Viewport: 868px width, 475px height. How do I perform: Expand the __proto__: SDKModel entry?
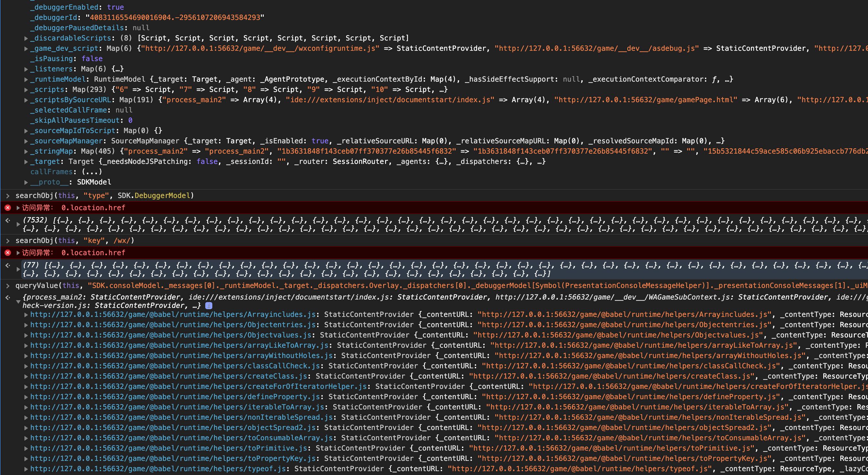(x=26, y=182)
